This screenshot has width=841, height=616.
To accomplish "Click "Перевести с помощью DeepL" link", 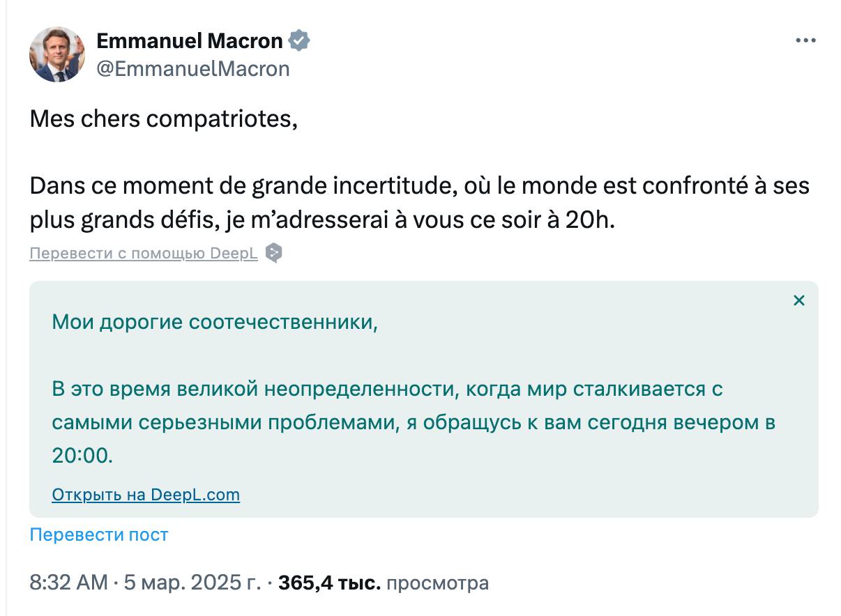I will [x=144, y=254].
